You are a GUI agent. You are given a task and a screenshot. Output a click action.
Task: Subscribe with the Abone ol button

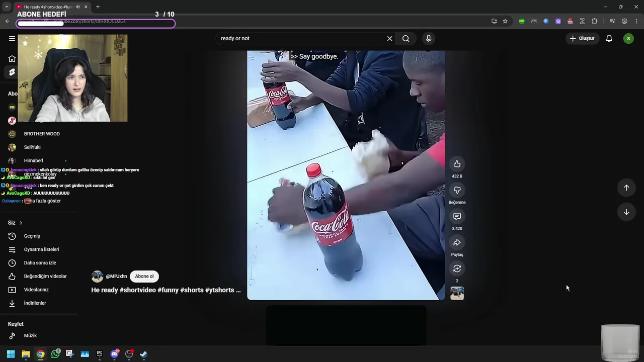pos(144,276)
